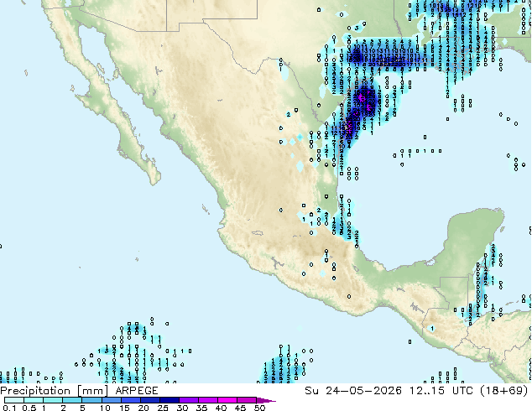Click the 40–45 mm magenta legend swatch
Viewport: 532px width, 411px height.
(227, 400)
